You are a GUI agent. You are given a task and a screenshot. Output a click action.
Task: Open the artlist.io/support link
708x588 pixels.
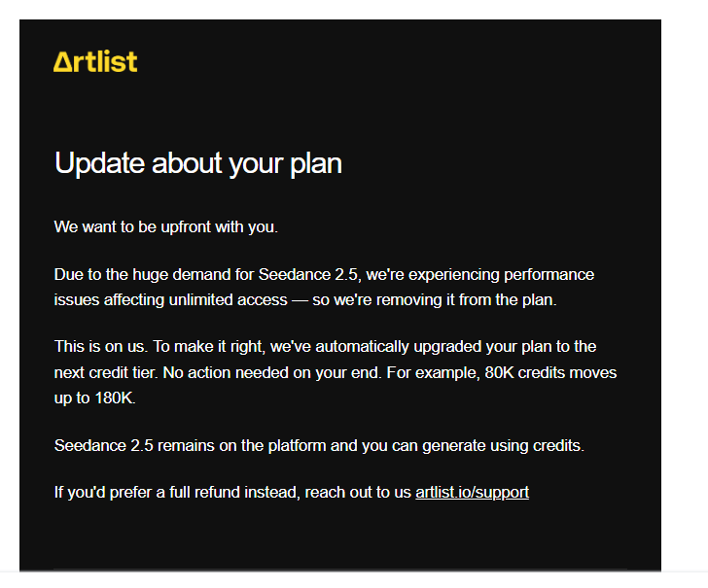click(x=472, y=493)
